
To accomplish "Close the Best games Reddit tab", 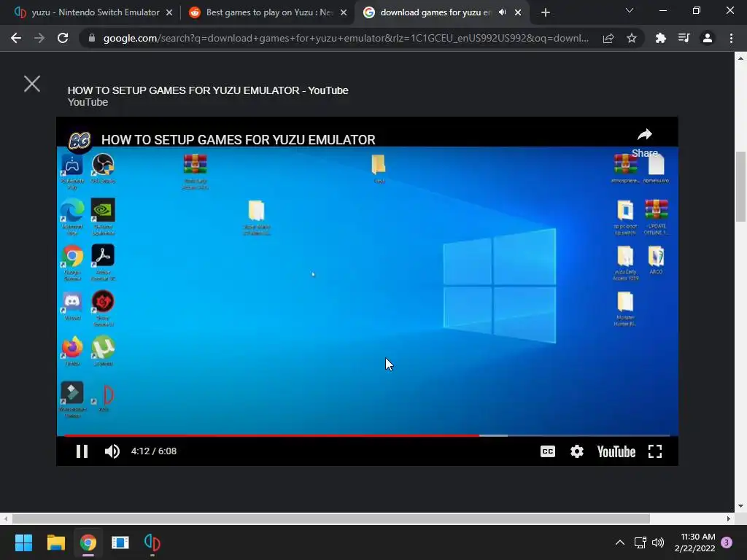I will 344,13.
